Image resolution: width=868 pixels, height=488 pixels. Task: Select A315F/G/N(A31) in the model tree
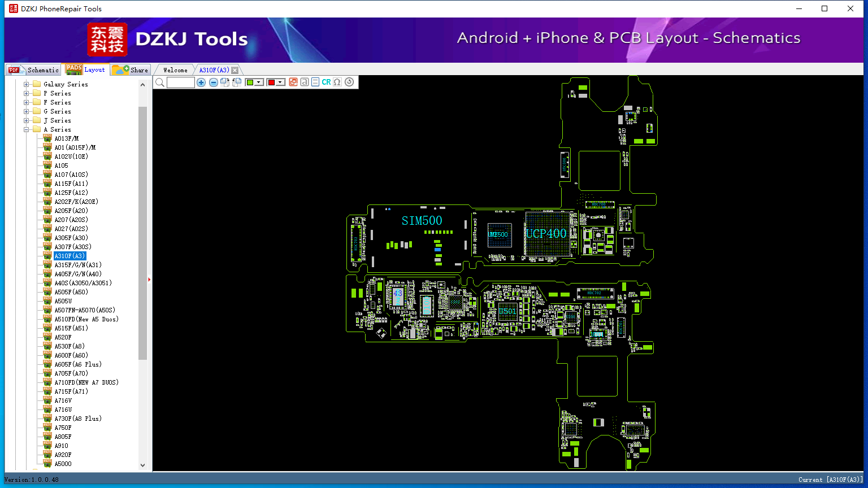78,265
